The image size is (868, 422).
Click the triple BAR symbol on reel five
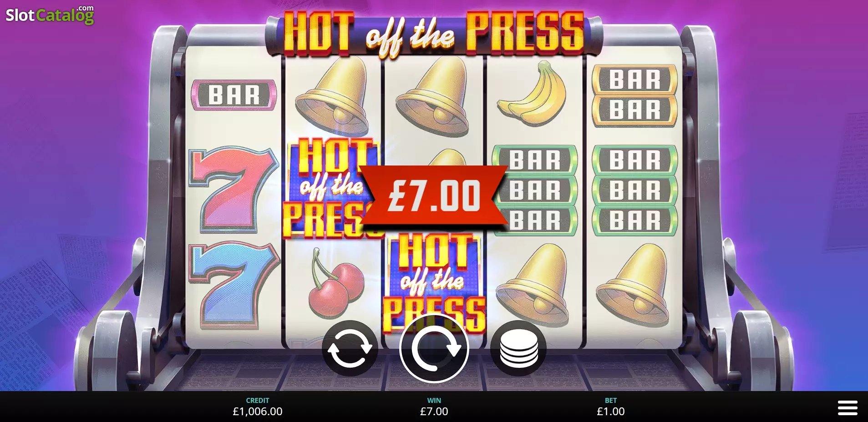[x=635, y=190]
